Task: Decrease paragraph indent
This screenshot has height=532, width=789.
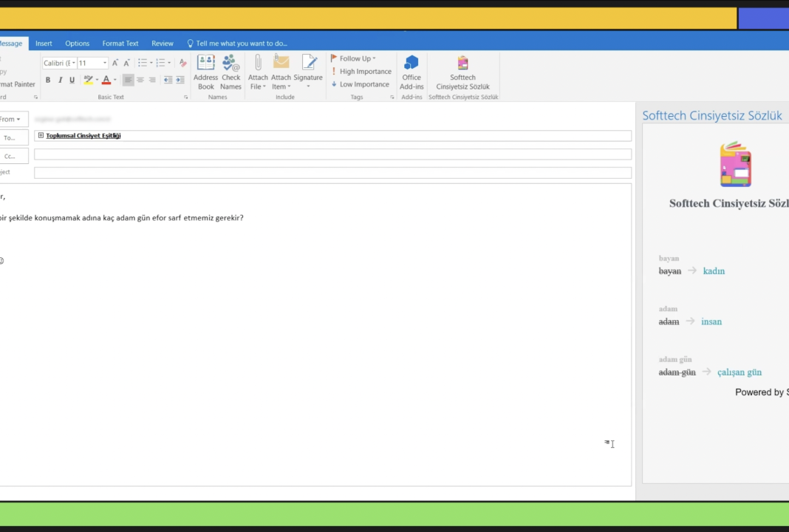Action: pos(168,80)
